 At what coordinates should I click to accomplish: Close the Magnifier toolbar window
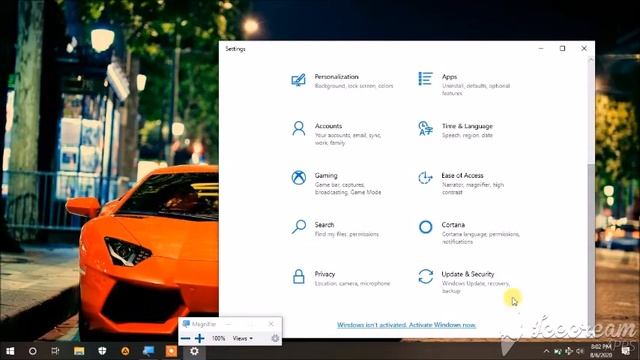click(271, 324)
